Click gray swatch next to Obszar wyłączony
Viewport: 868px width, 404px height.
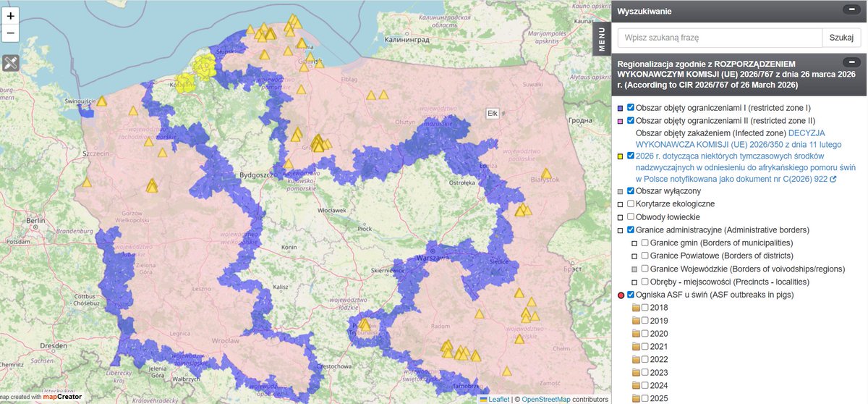pos(621,191)
